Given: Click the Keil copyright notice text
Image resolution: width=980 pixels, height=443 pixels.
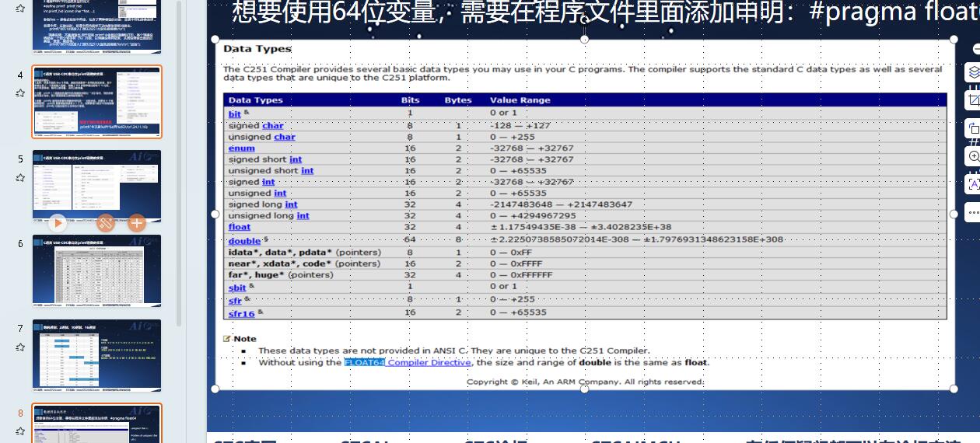Looking at the screenshot, I should click(585, 382).
